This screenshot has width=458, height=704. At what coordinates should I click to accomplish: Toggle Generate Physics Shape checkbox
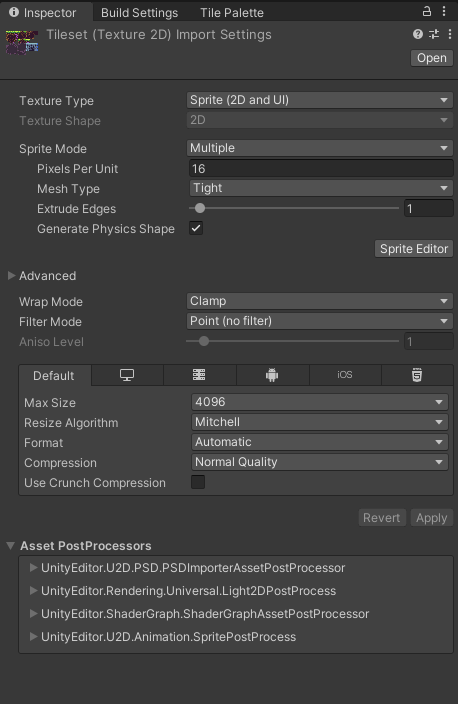coord(196,228)
